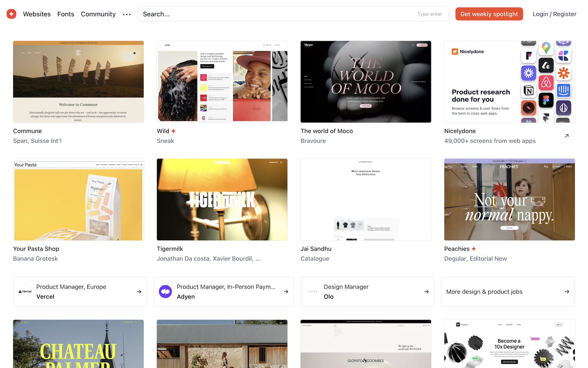Image resolution: width=588 pixels, height=368 pixels.
Task: Open the Peachies nappy thumbnail
Action: (510, 200)
